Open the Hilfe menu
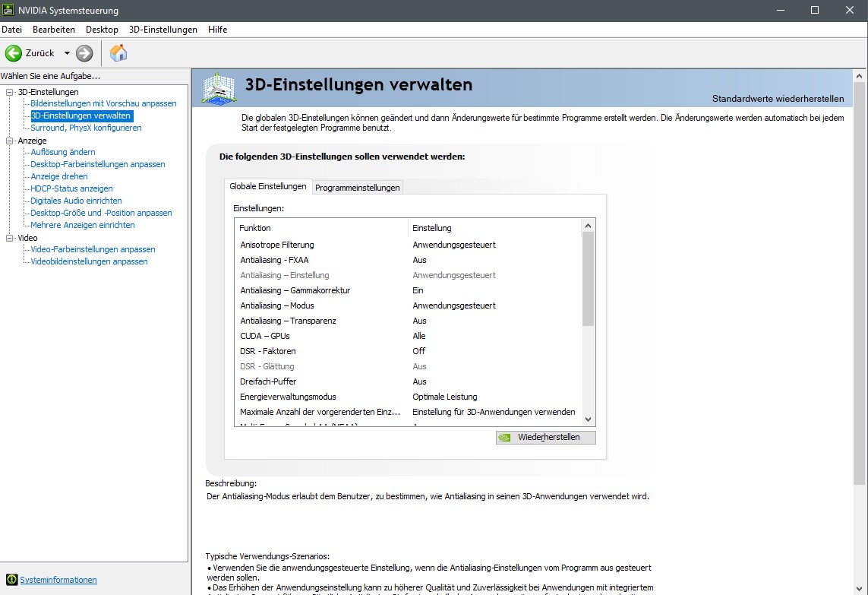Image resolution: width=868 pixels, height=595 pixels. (217, 30)
